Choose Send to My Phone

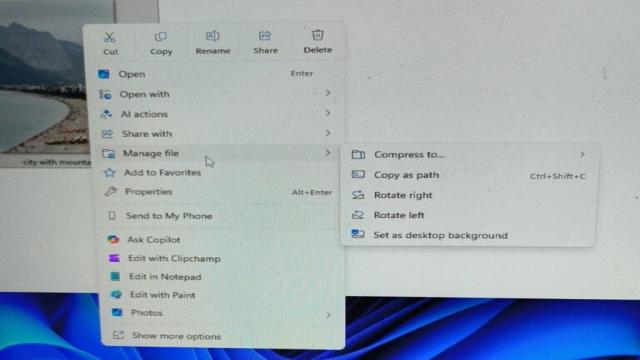point(219,216)
